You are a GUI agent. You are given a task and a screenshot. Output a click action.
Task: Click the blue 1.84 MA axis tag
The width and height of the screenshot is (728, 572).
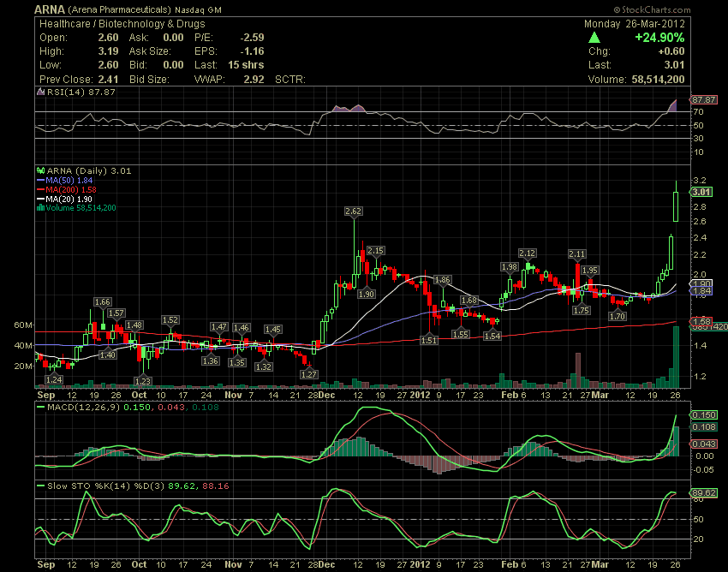coord(701,291)
